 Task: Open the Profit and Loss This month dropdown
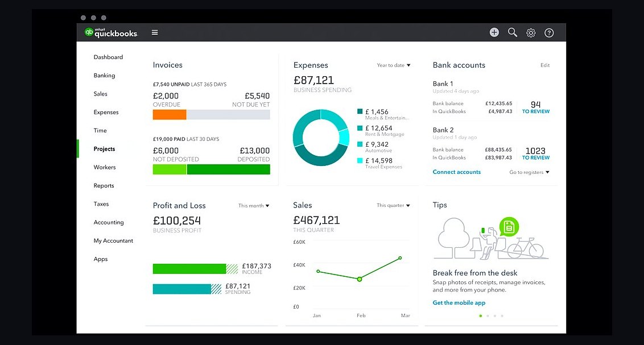click(x=253, y=206)
